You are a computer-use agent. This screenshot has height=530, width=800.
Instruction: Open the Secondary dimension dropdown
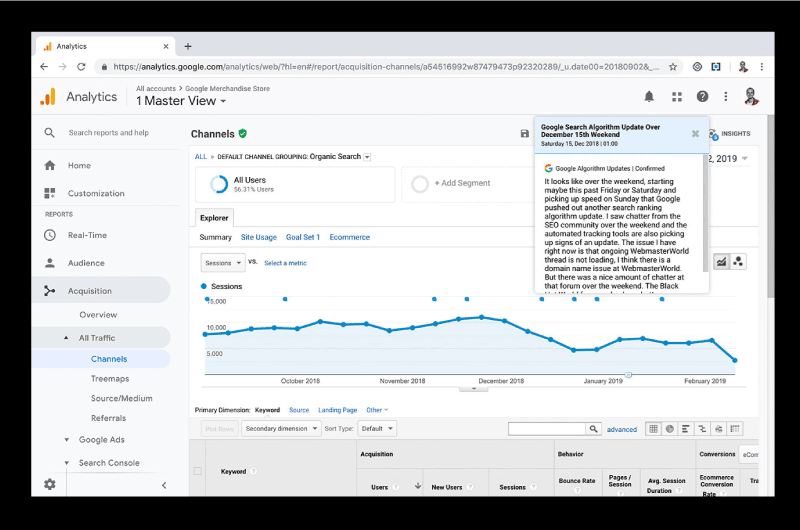tap(281, 428)
